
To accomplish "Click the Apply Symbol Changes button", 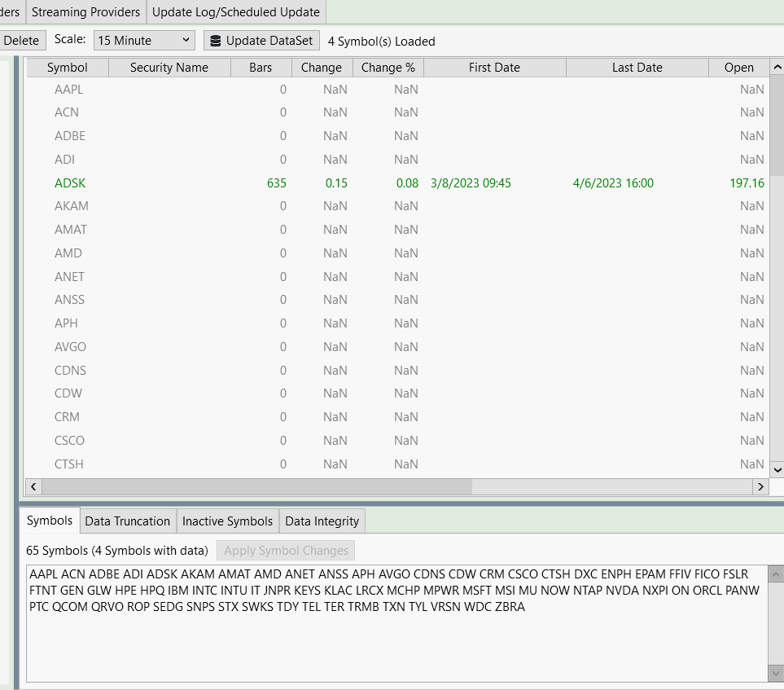I will (286, 551).
